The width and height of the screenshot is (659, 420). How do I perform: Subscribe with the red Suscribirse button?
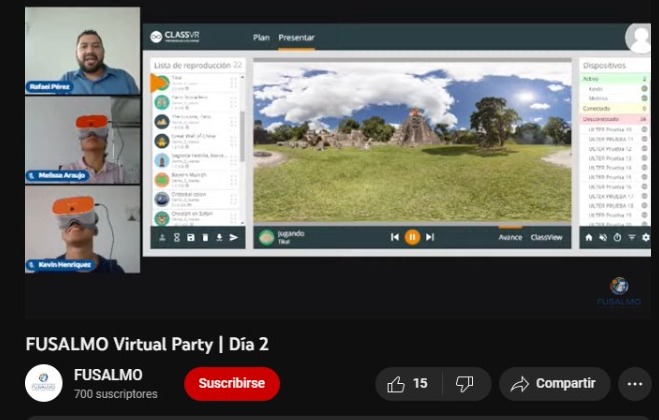pos(231,384)
